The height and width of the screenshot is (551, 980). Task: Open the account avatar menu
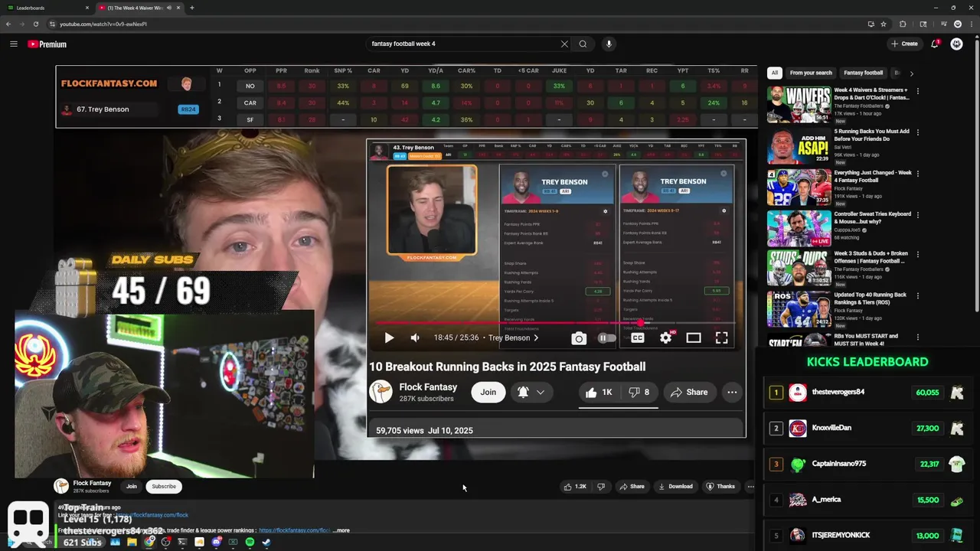[956, 44]
